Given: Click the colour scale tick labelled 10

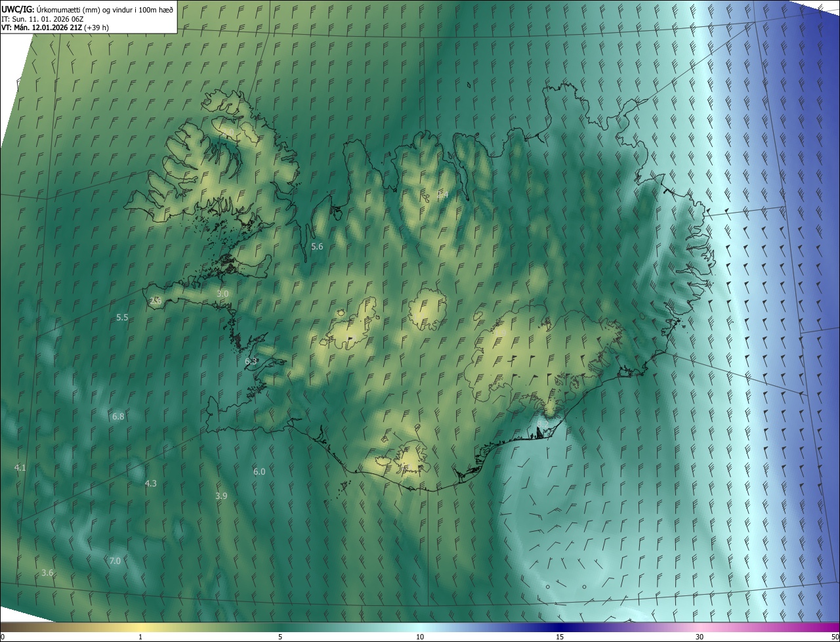Looking at the screenshot, I should (420, 637).
